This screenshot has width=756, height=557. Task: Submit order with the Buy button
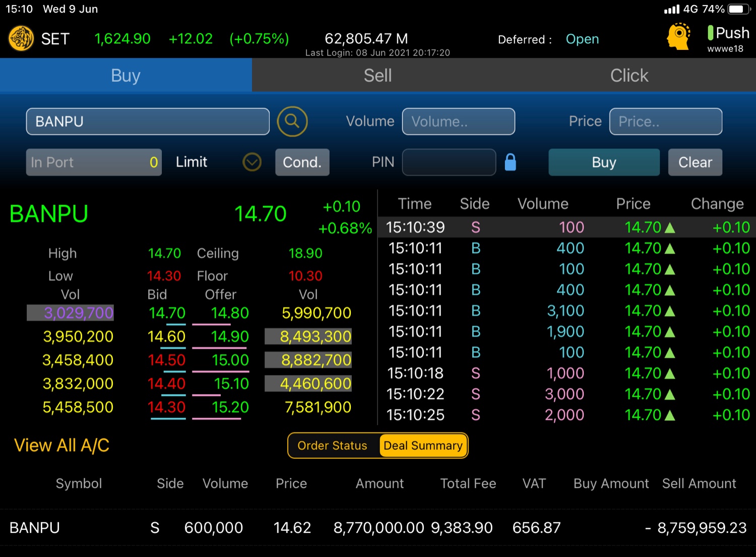point(604,162)
